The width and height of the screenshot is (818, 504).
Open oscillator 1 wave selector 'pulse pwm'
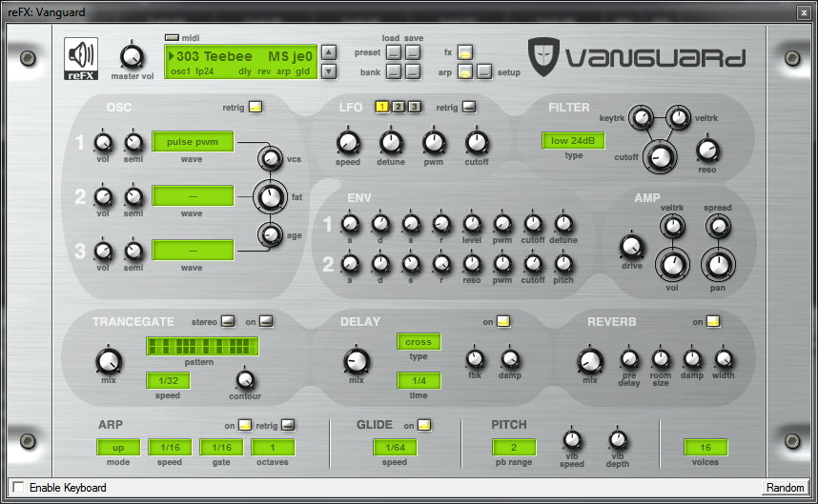[193, 142]
